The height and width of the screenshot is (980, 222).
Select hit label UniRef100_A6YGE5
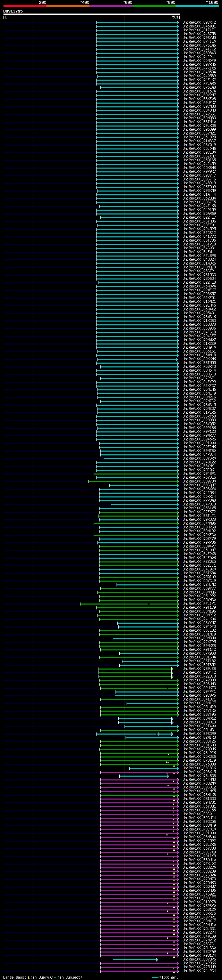199,477
